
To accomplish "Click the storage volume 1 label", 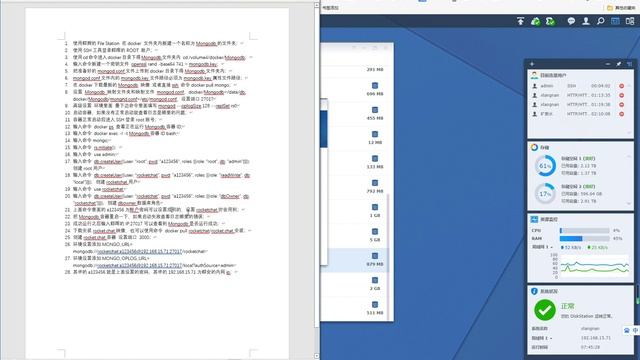I will click(x=578, y=158).
